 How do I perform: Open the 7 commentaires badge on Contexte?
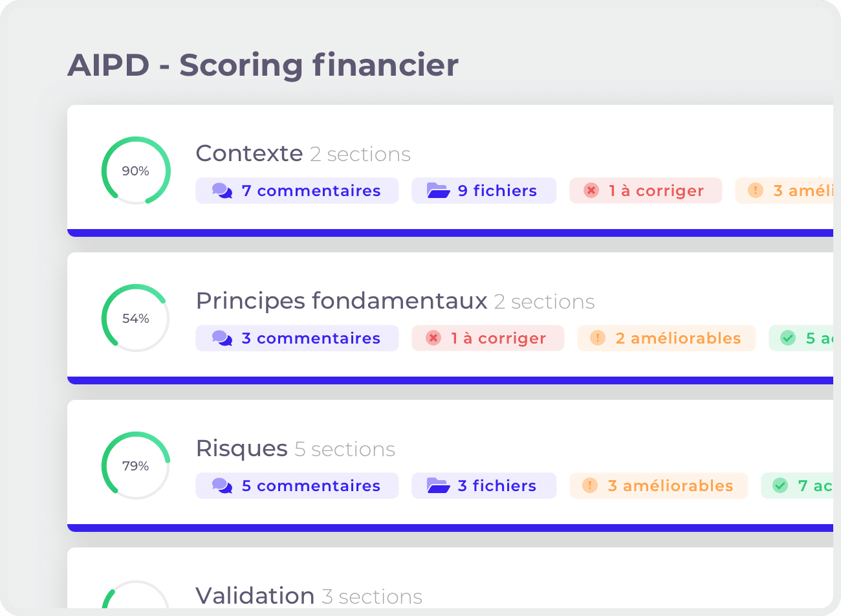tap(297, 190)
